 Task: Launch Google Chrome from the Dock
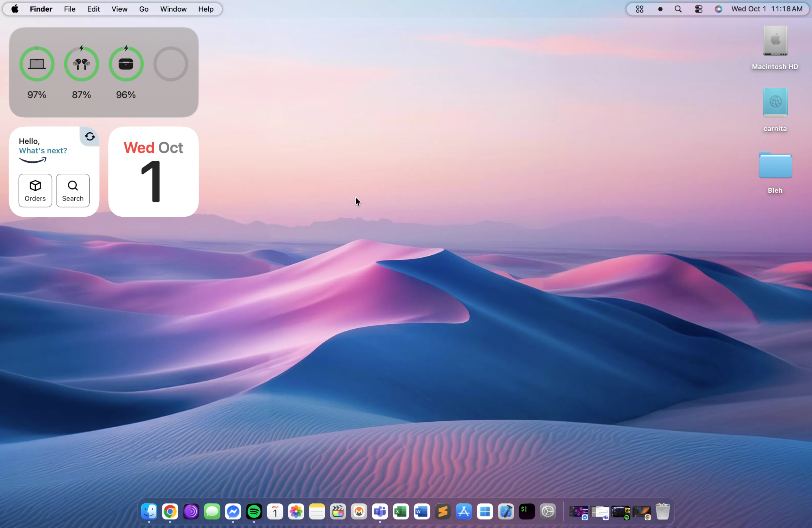170,511
